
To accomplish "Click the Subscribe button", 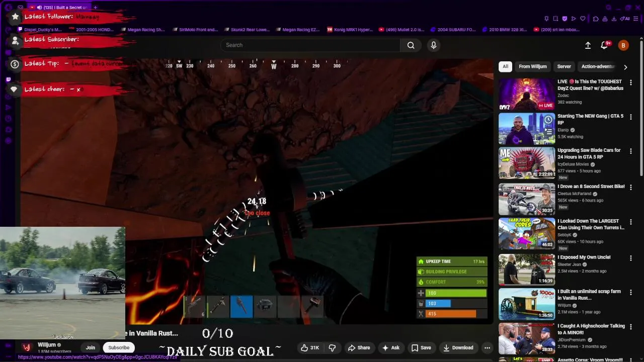I will coord(119,347).
